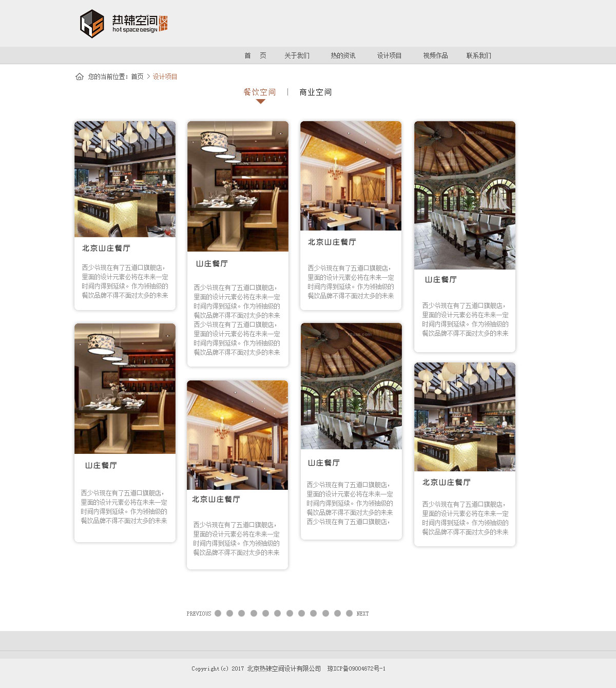Click the 首页 breadcrumb link
The width and height of the screenshot is (616, 688).
point(137,77)
